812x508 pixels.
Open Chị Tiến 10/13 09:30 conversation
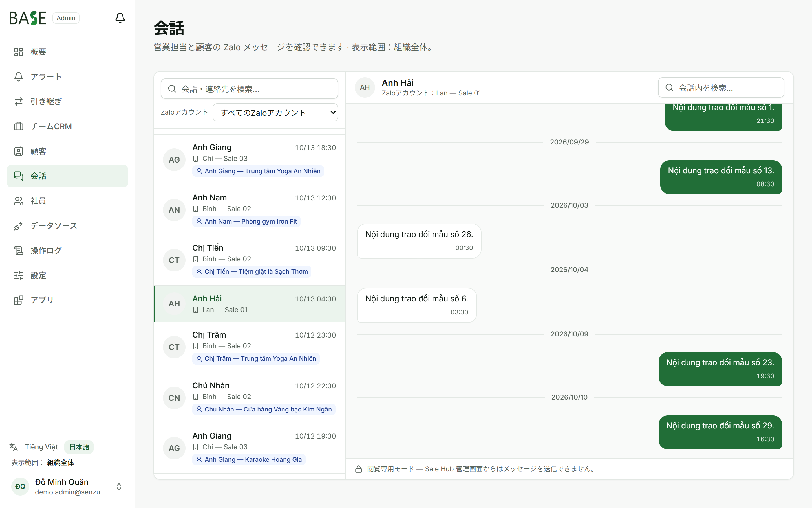249,260
